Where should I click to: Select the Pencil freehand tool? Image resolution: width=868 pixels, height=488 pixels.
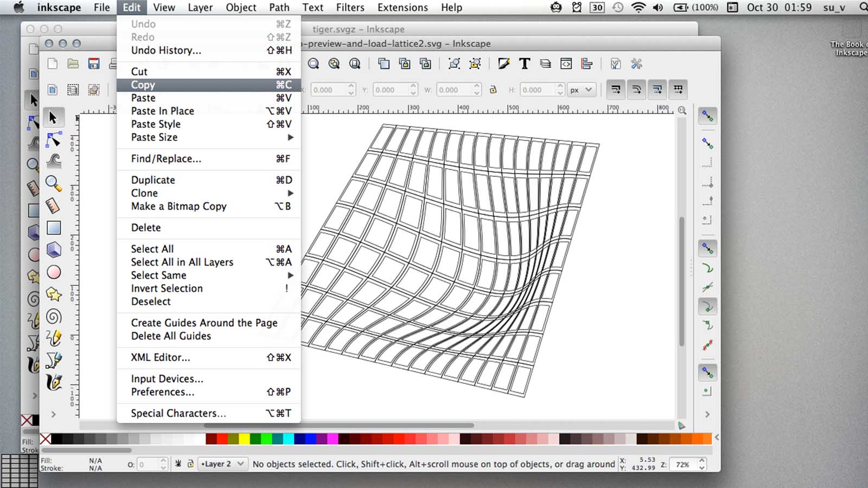coord(53,338)
